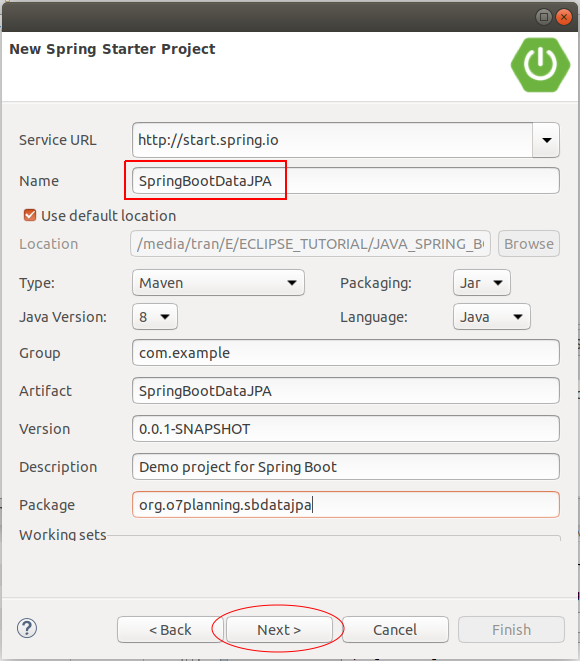The height and width of the screenshot is (661, 580).
Task: Close the dialog with the red X
Action: click(564, 17)
